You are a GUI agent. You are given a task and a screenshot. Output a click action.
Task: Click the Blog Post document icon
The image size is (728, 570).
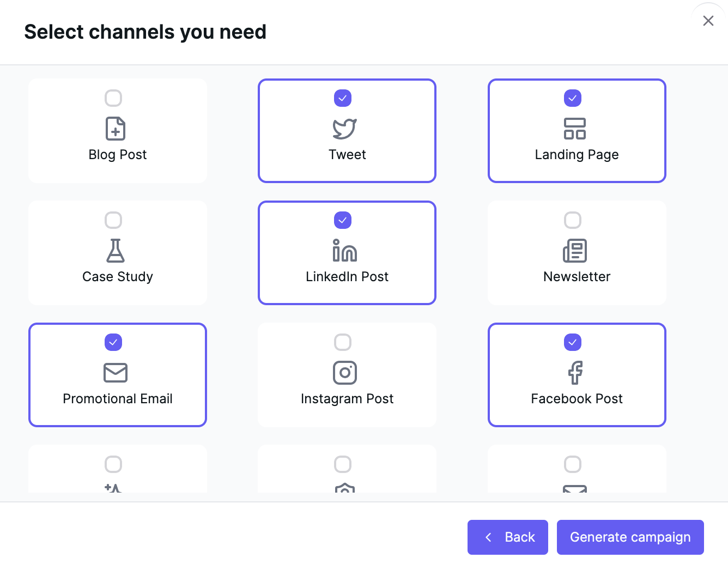pyautogui.click(x=116, y=129)
